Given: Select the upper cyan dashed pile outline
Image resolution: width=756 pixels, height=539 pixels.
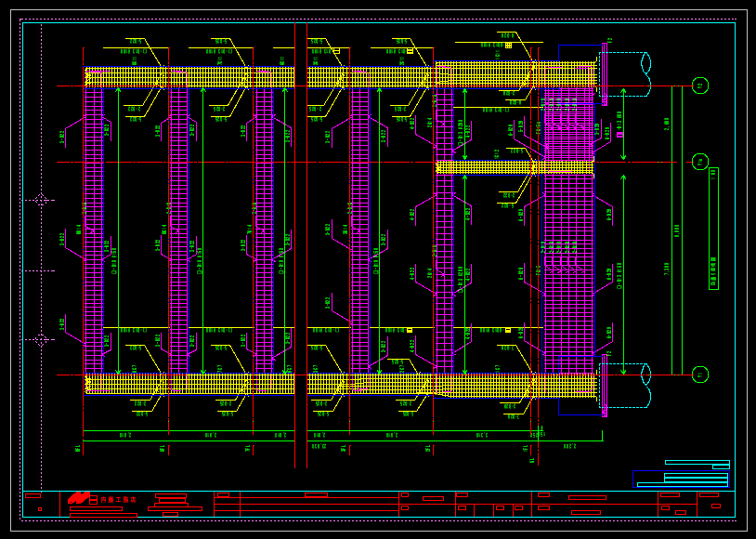Looking at the screenshot, I should click(625, 73).
